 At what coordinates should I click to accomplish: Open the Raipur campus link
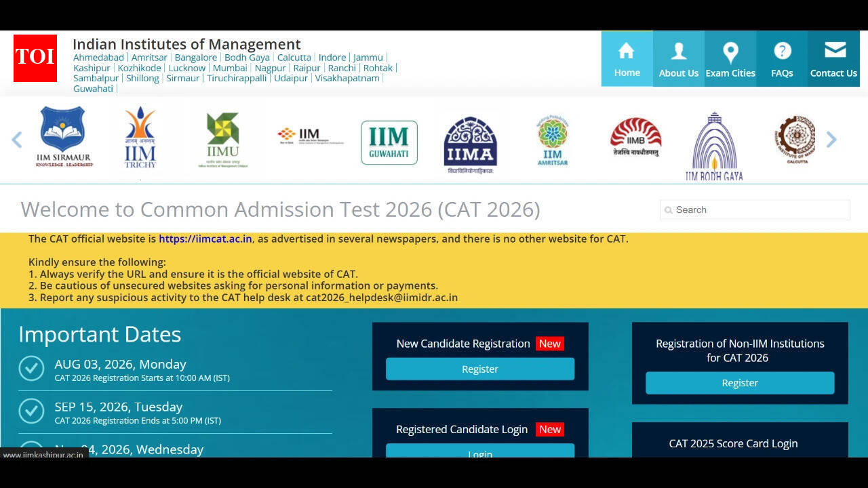(x=307, y=68)
